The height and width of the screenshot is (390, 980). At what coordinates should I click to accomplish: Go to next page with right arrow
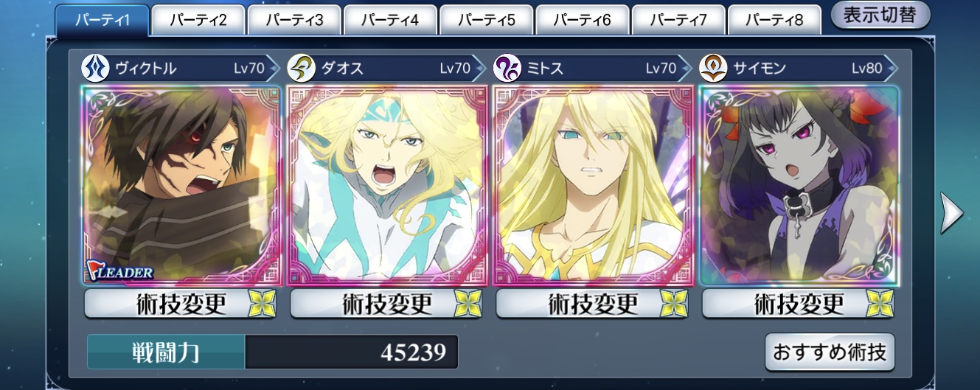tap(952, 214)
